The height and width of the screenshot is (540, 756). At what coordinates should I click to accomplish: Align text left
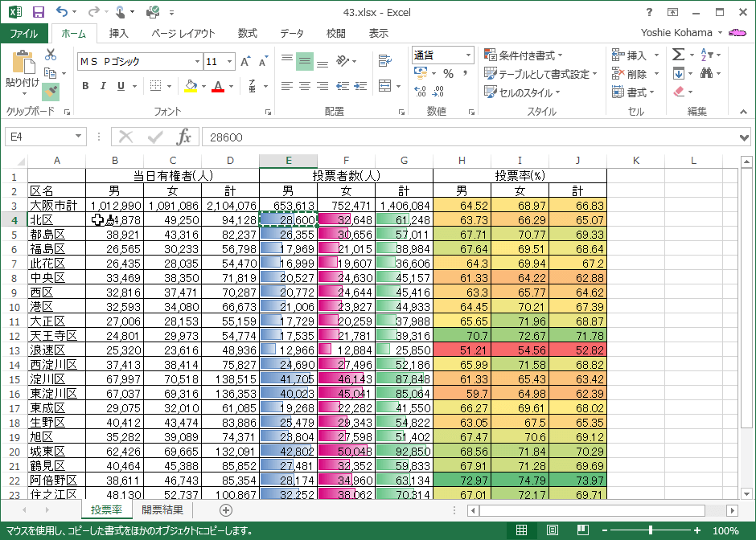click(x=287, y=86)
